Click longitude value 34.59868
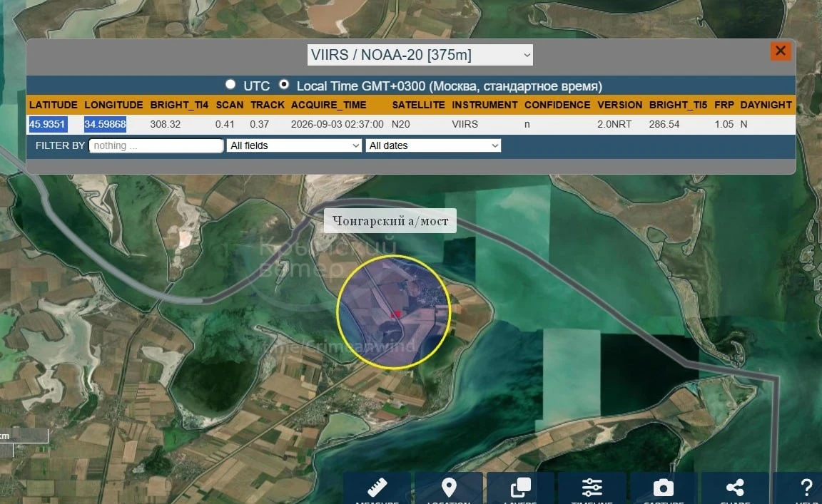This screenshot has height=504, width=822. pos(105,124)
